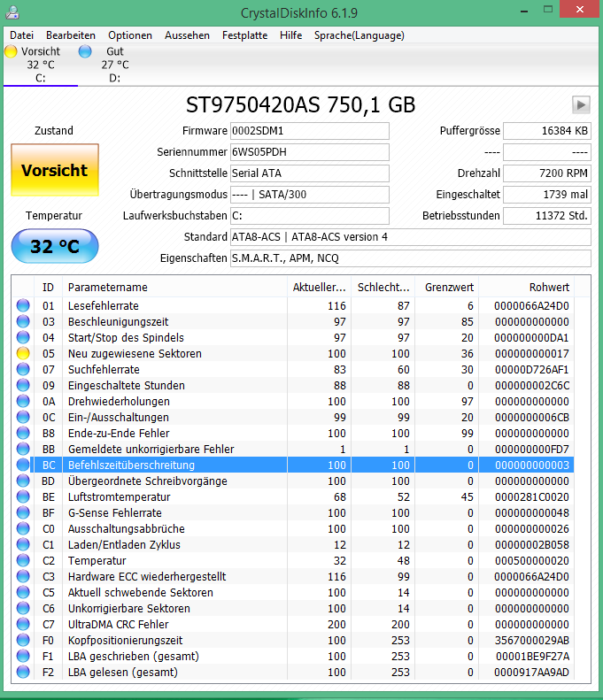Click the Standard field ATA8-ACS version 4
This screenshot has width=603, height=700.
click(411, 236)
